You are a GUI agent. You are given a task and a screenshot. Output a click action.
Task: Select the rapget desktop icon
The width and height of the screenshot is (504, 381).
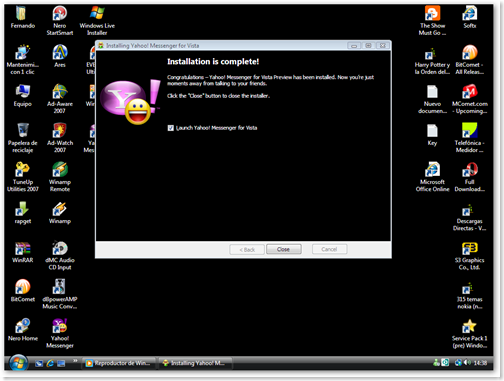point(22,213)
